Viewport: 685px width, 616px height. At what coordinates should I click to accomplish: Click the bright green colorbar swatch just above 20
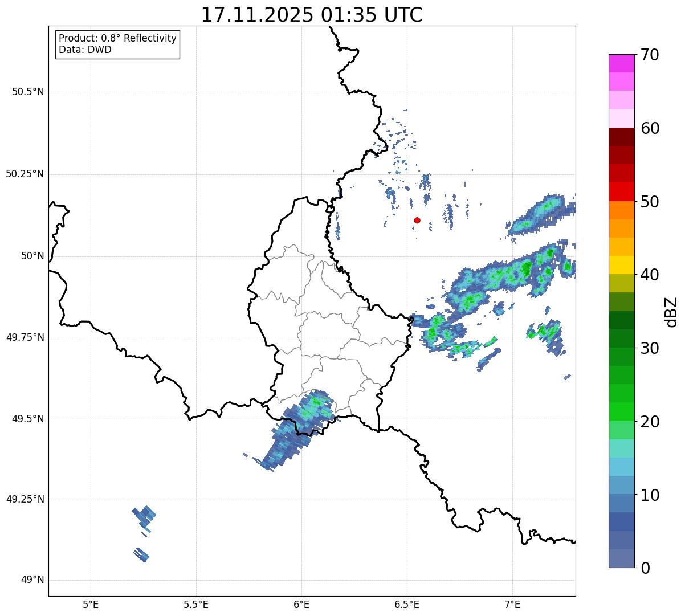621,412
